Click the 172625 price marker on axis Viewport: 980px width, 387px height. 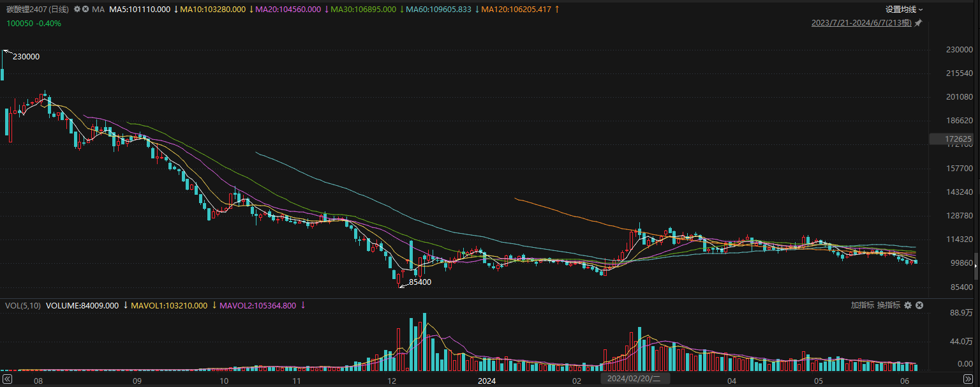(x=960, y=139)
